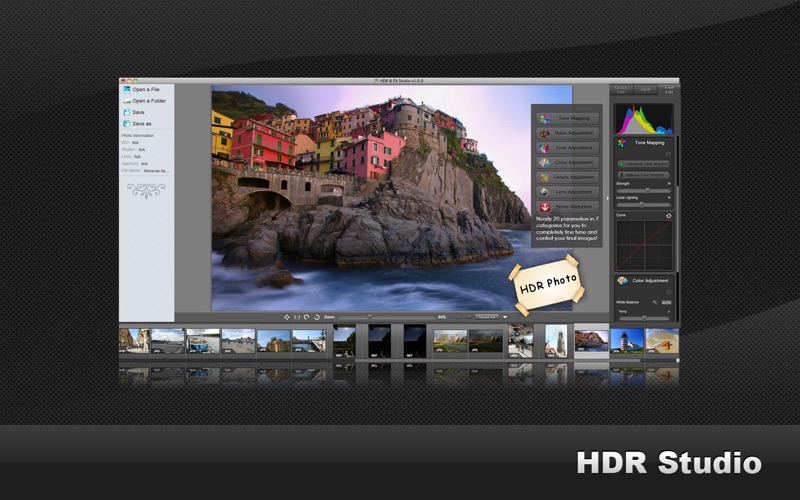Open the dropdown arrow beside Reset All

[x=505, y=317]
